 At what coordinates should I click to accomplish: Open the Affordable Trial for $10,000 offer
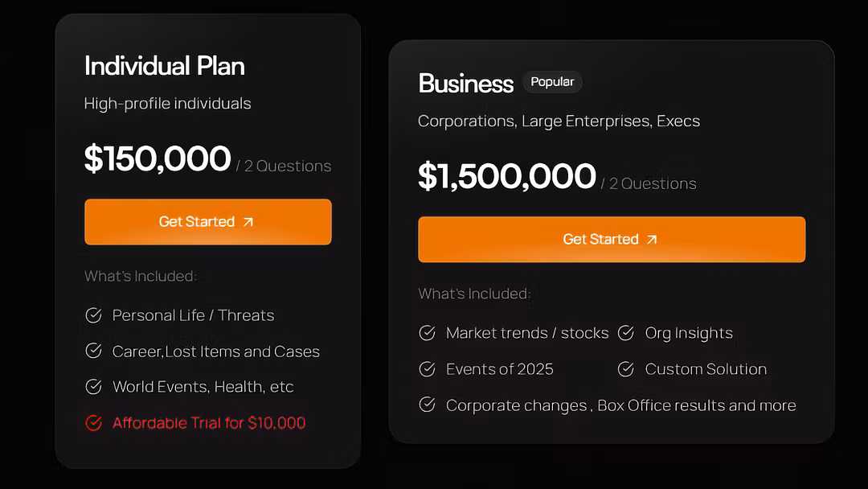tap(209, 423)
